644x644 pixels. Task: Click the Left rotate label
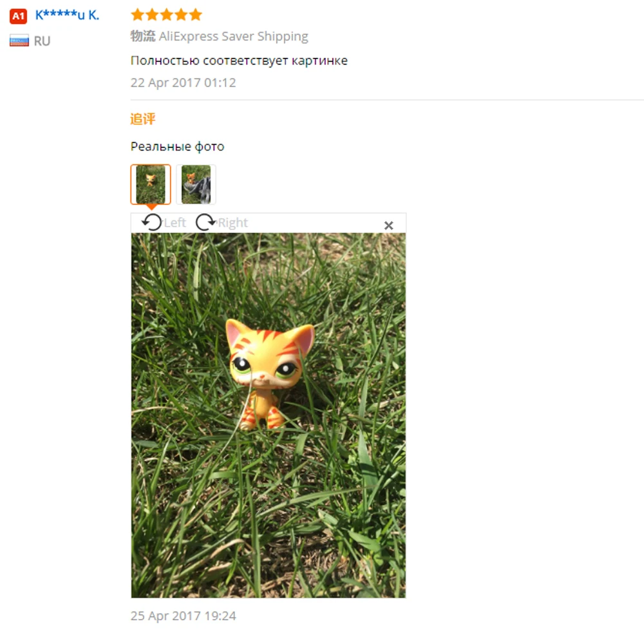pyautogui.click(x=175, y=223)
